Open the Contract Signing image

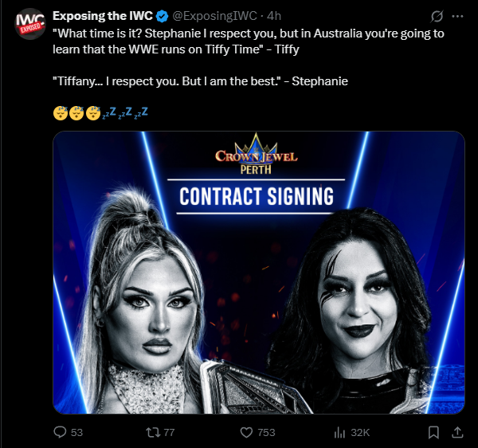259,273
